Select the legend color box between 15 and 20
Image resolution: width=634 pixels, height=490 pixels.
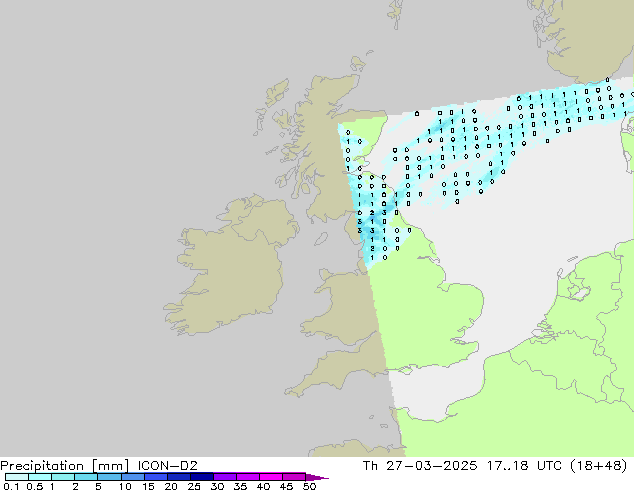click(x=156, y=477)
